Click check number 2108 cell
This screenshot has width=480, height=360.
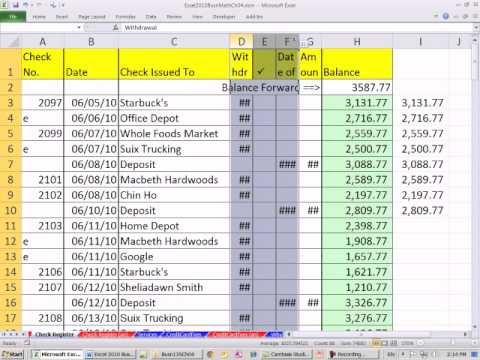[43, 318]
